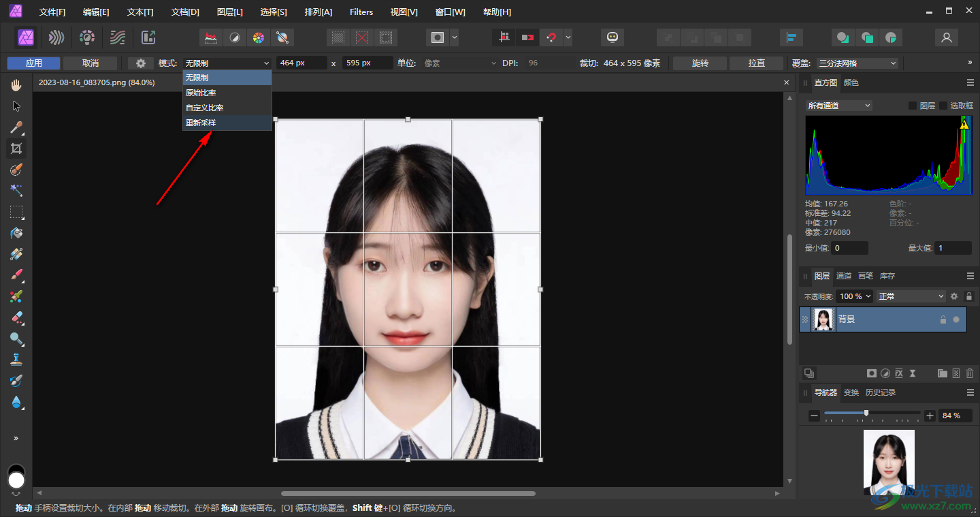Select the Selection Brush tool
Image resolution: width=980 pixels, height=517 pixels.
[16, 170]
